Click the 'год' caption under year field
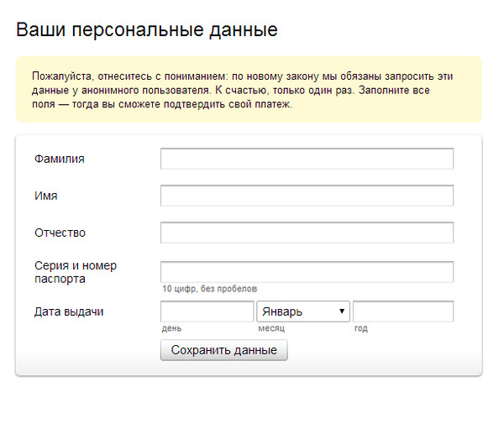This screenshot has width=504, height=424. [361, 328]
